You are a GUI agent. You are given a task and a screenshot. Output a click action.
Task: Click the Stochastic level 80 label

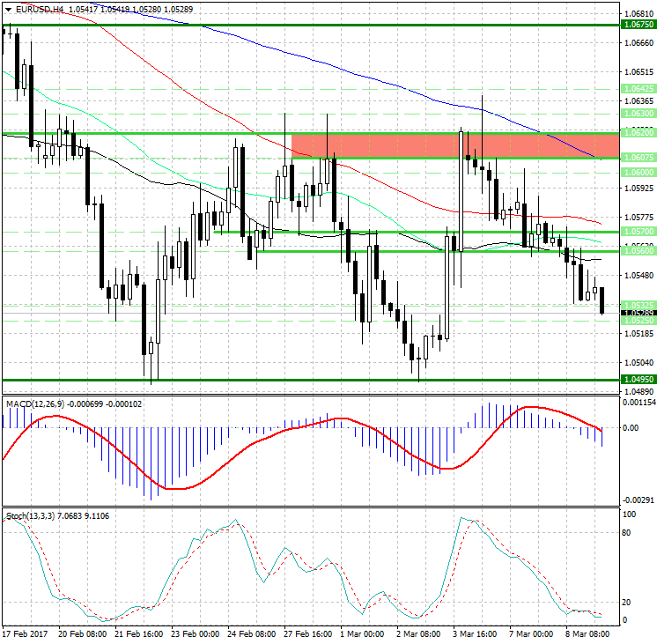(626, 533)
